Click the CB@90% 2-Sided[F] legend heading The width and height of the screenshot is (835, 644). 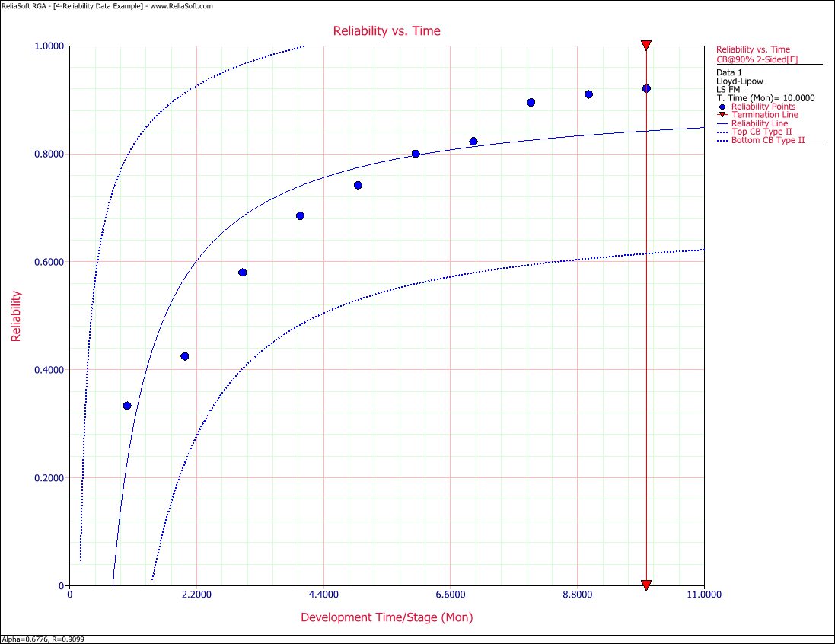point(757,59)
